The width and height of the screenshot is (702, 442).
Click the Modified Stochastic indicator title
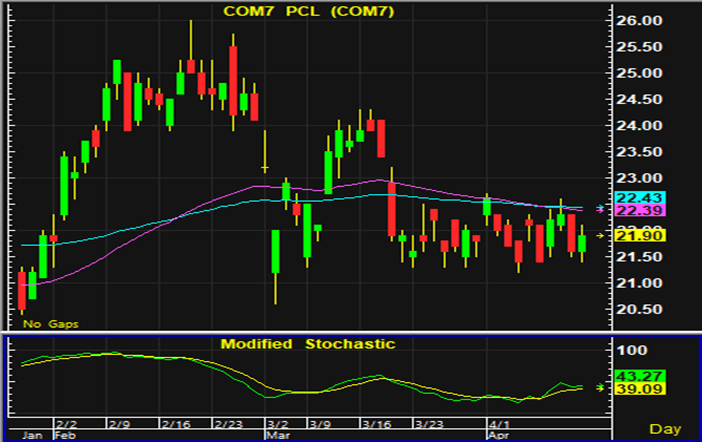(307, 344)
